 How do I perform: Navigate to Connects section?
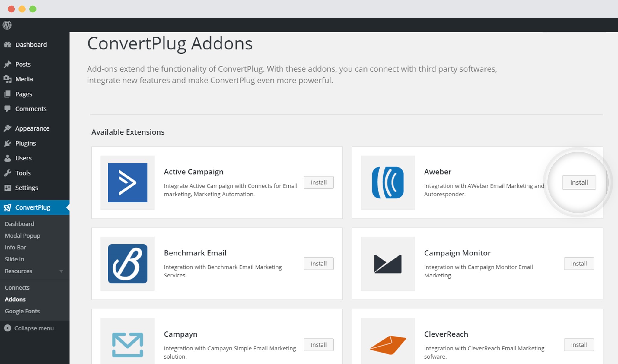pos(17,287)
